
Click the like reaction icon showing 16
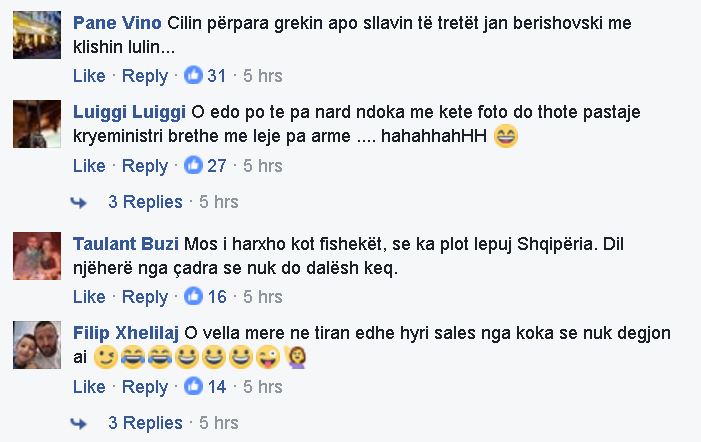[194, 296]
